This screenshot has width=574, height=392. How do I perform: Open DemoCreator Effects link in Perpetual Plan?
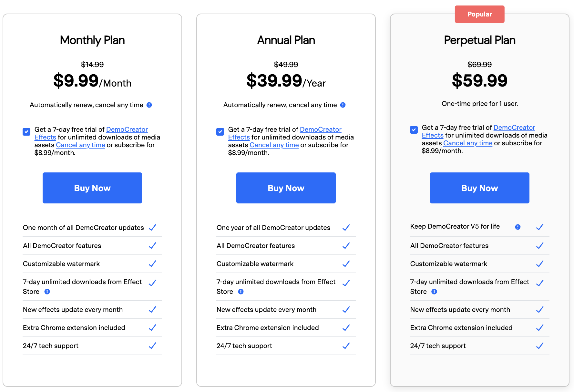(x=514, y=128)
